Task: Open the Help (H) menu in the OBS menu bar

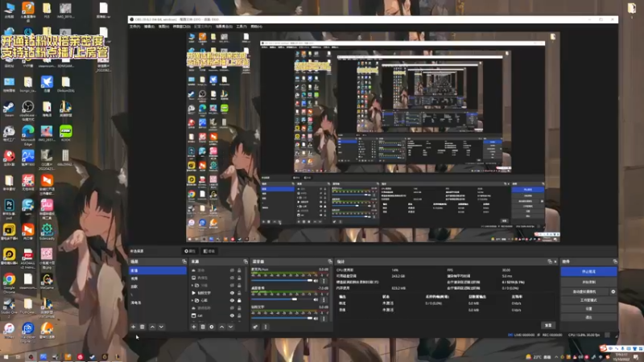Action: pos(256,27)
